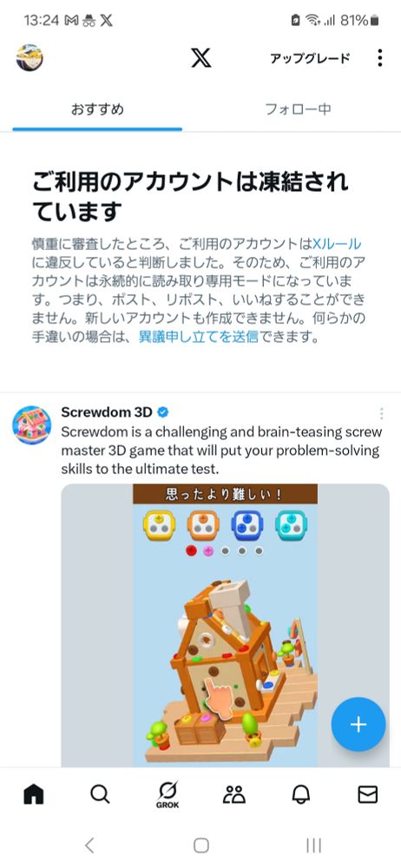Tap the blue compose post button

[x=358, y=724]
